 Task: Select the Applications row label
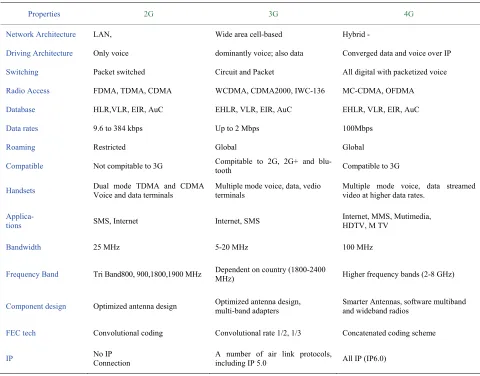coord(20,221)
